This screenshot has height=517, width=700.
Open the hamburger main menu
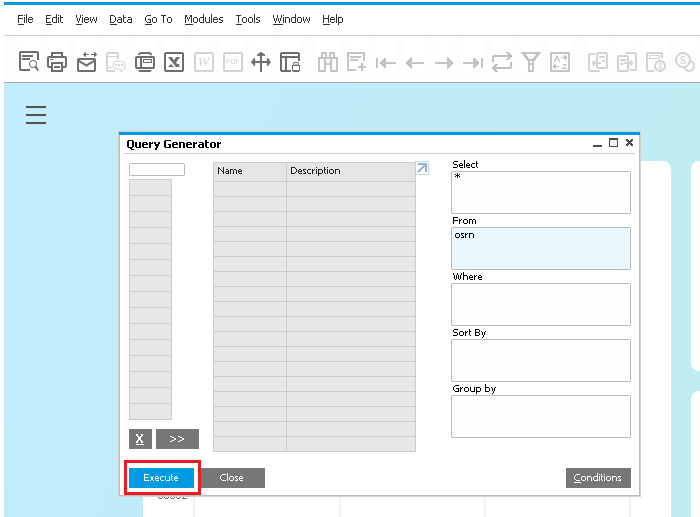pyautogui.click(x=36, y=115)
